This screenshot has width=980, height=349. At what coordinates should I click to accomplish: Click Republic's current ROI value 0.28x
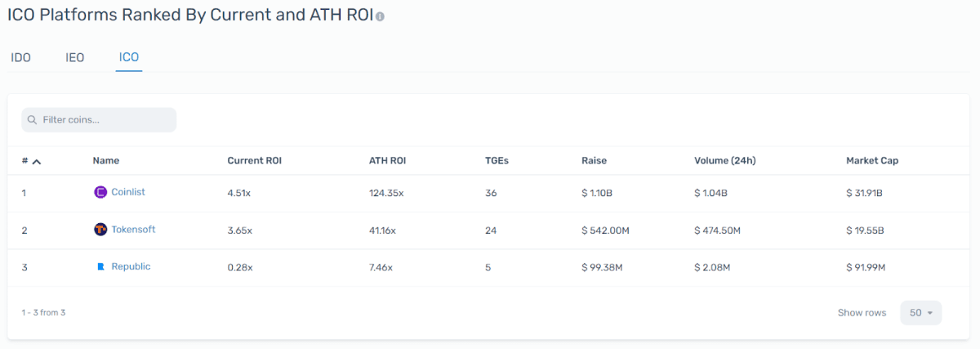point(239,267)
